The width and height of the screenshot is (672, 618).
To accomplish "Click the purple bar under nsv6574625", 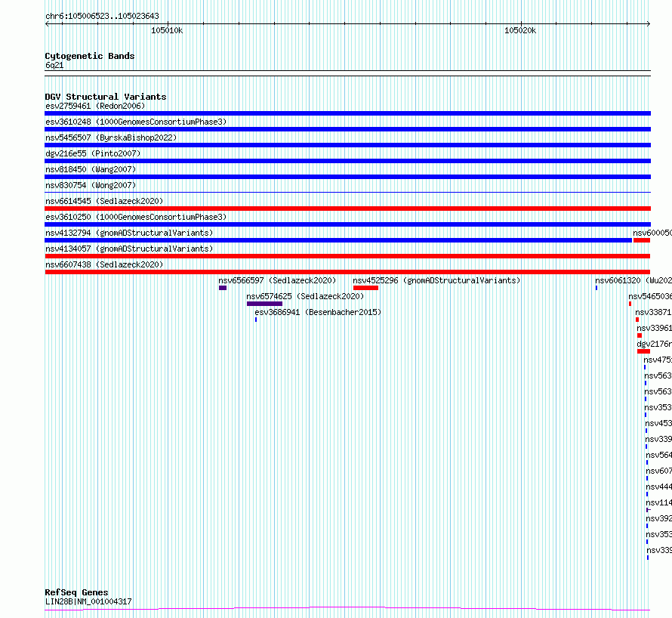I will point(264,304).
